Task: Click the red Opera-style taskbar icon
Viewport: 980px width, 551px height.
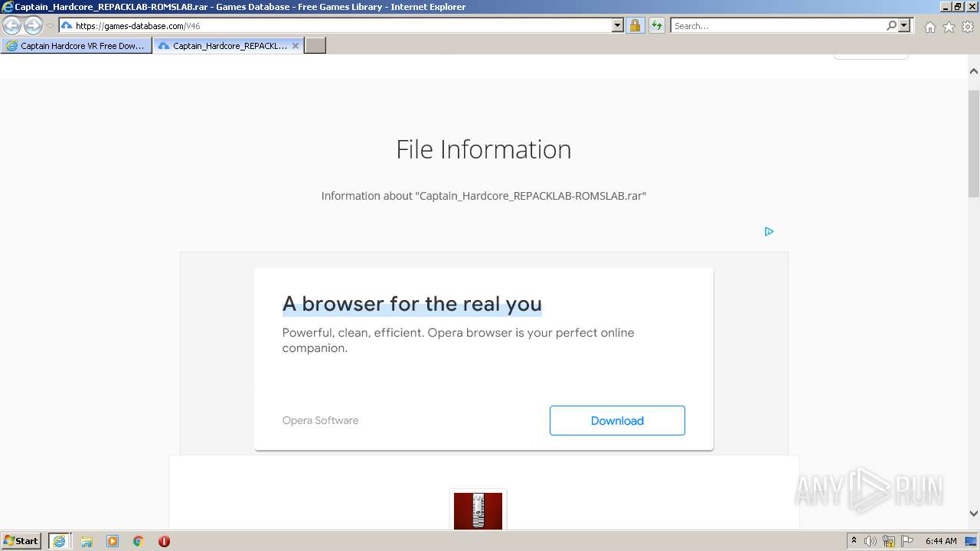Action: [x=164, y=541]
